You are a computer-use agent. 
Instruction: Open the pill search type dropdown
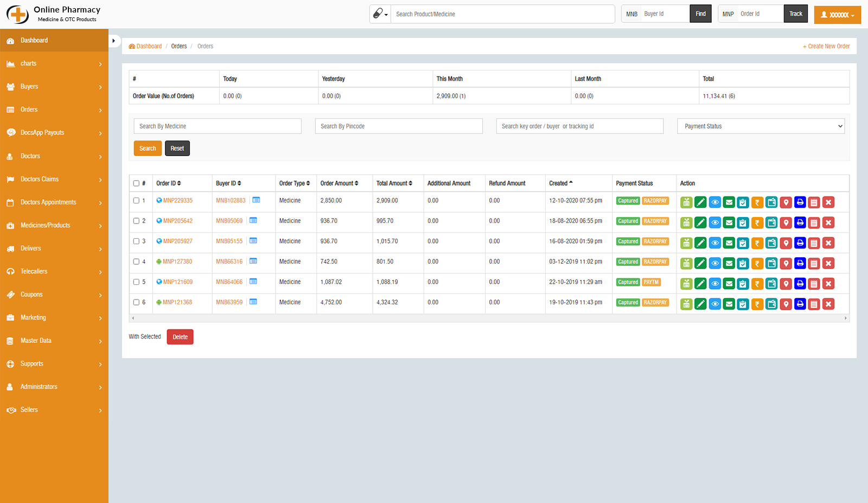pyautogui.click(x=380, y=14)
